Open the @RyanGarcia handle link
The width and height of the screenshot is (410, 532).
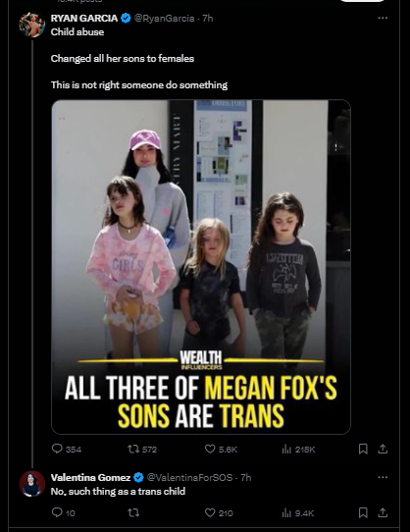pos(165,19)
